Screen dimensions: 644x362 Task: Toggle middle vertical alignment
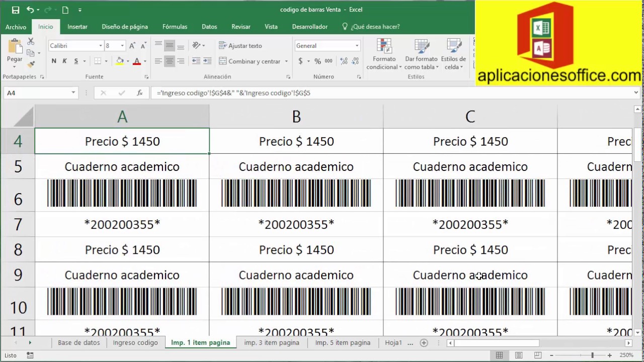170,45
